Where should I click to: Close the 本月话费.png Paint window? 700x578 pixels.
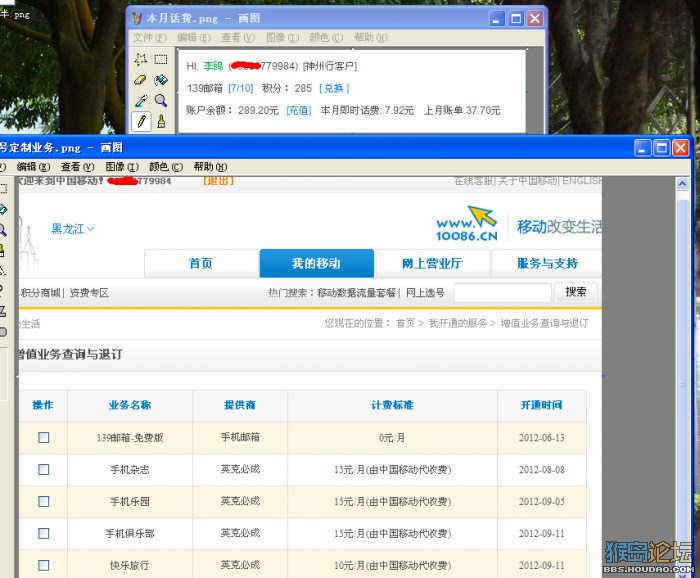pyautogui.click(x=535, y=19)
